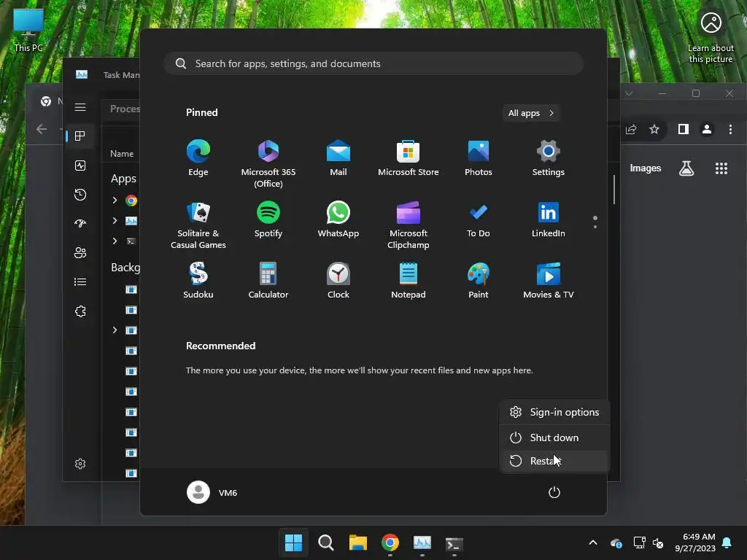Open Task Manager Performance page

coord(80,166)
